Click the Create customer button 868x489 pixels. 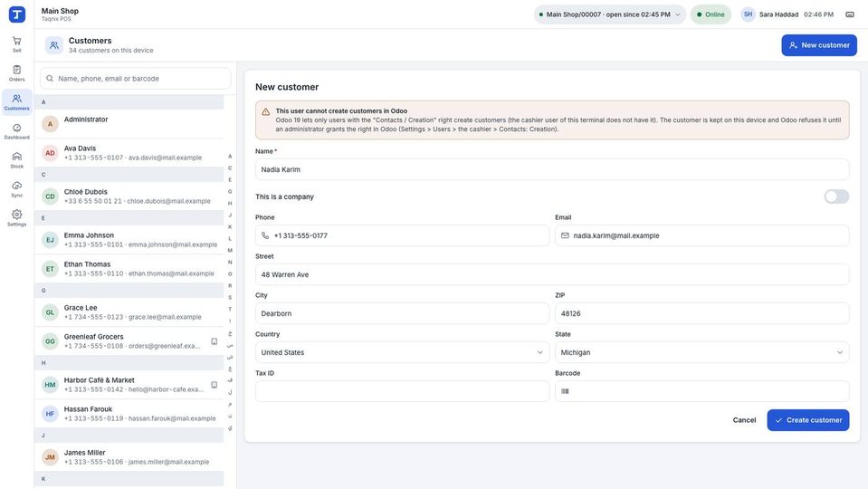(x=807, y=420)
